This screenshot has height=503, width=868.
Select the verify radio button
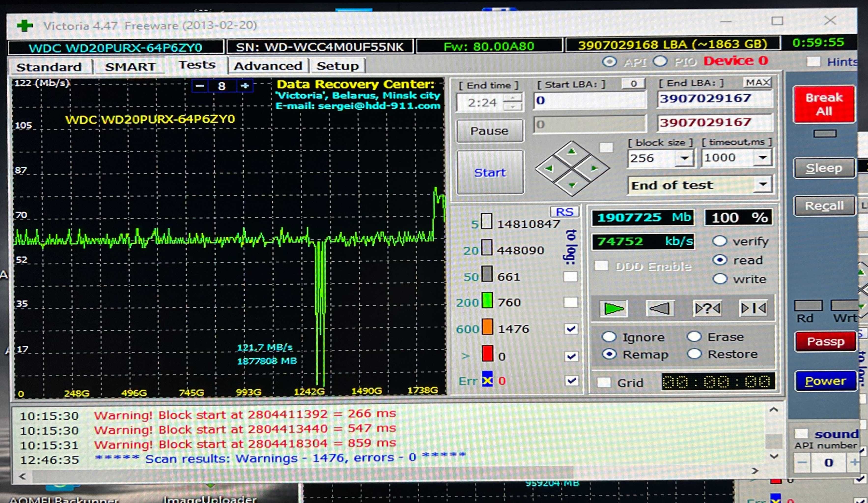[720, 241]
